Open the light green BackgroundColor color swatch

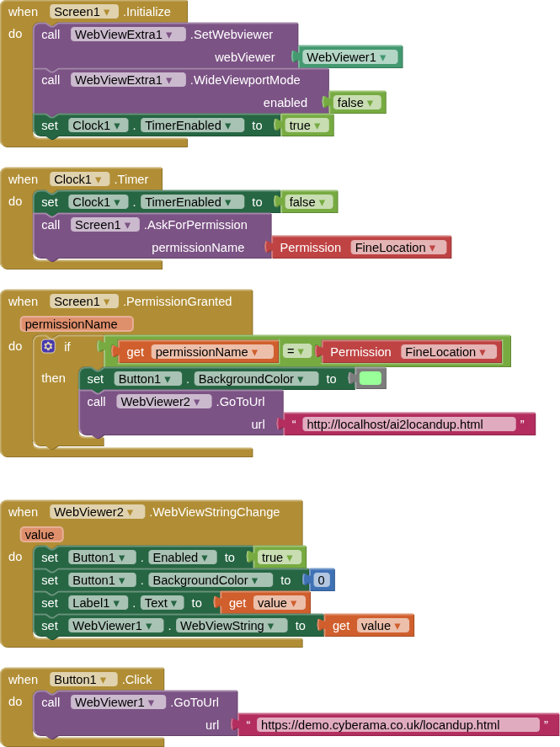tap(370, 379)
